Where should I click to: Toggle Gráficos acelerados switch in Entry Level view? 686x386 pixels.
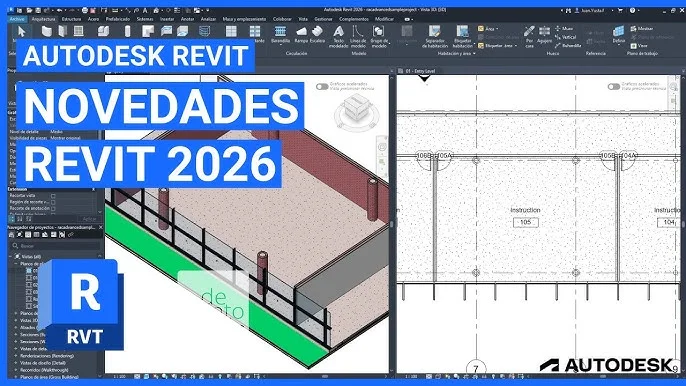point(613,87)
